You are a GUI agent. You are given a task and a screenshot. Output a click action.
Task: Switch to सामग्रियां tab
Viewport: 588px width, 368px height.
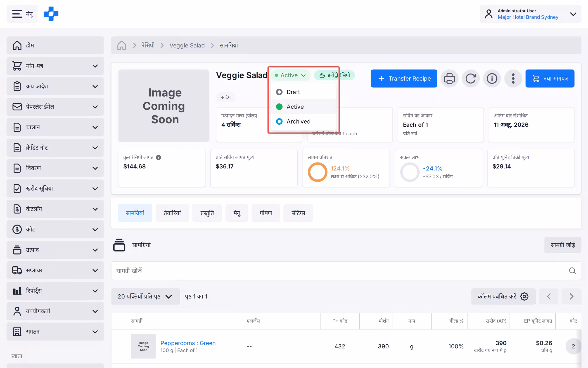click(x=135, y=213)
